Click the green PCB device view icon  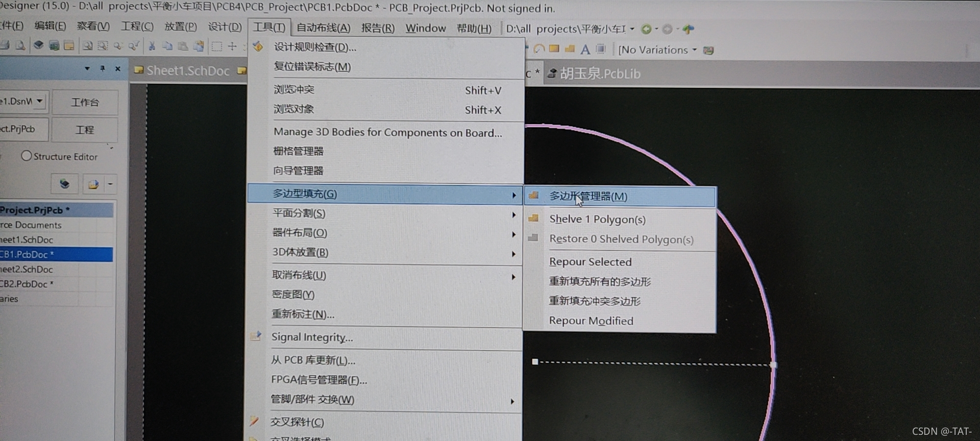pyautogui.click(x=54, y=46)
